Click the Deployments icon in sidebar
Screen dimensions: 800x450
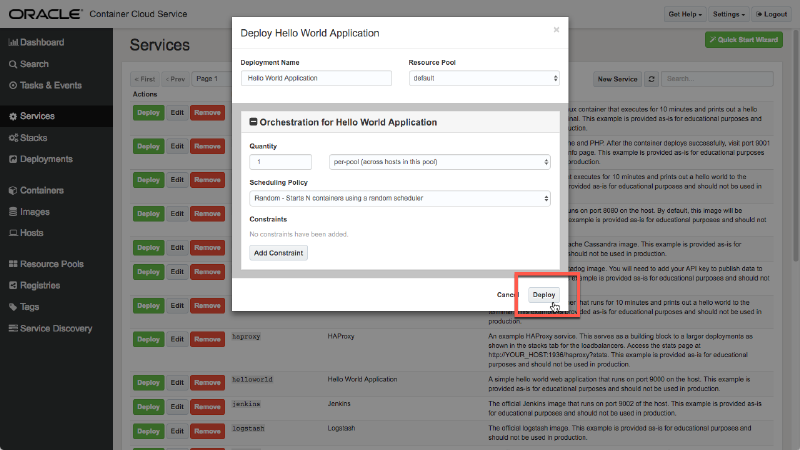point(13,159)
